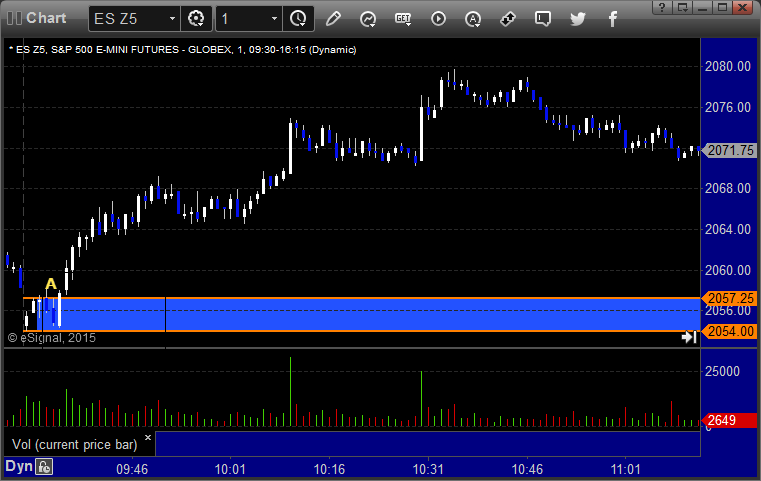Open the GET studies menu icon
Screen dimensions: 761x481
point(403,19)
